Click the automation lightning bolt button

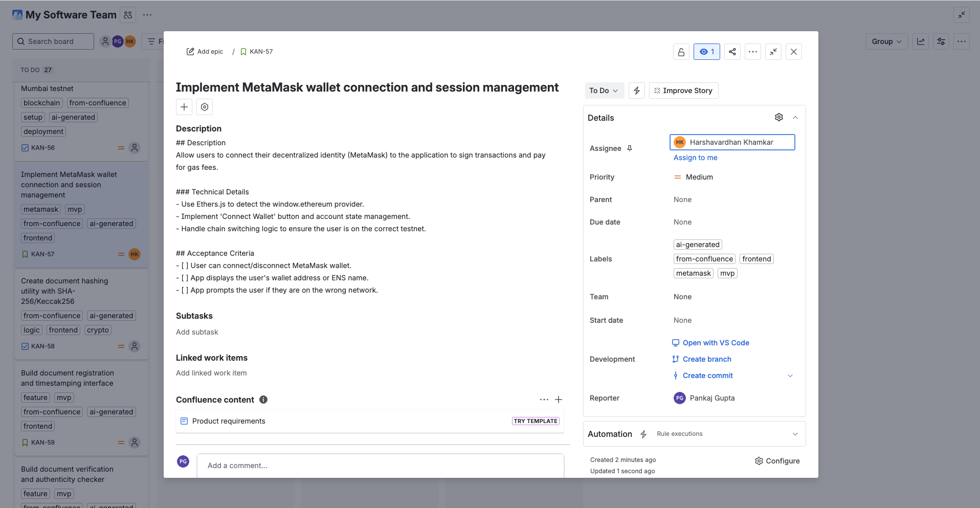637,91
